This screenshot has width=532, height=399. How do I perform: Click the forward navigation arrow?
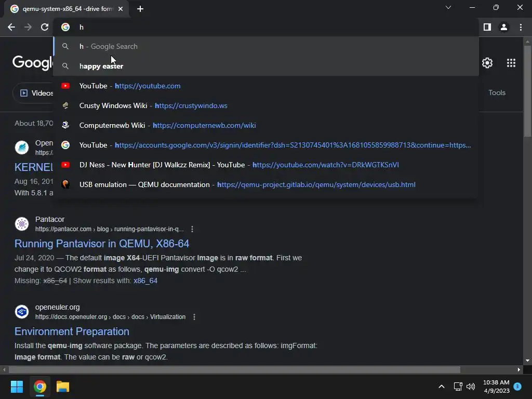pyautogui.click(x=28, y=27)
